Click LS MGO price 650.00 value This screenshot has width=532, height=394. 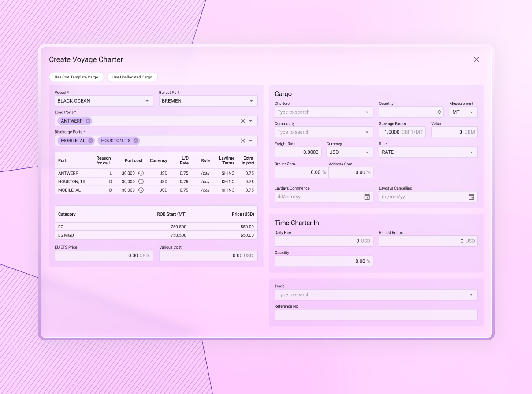point(247,235)
